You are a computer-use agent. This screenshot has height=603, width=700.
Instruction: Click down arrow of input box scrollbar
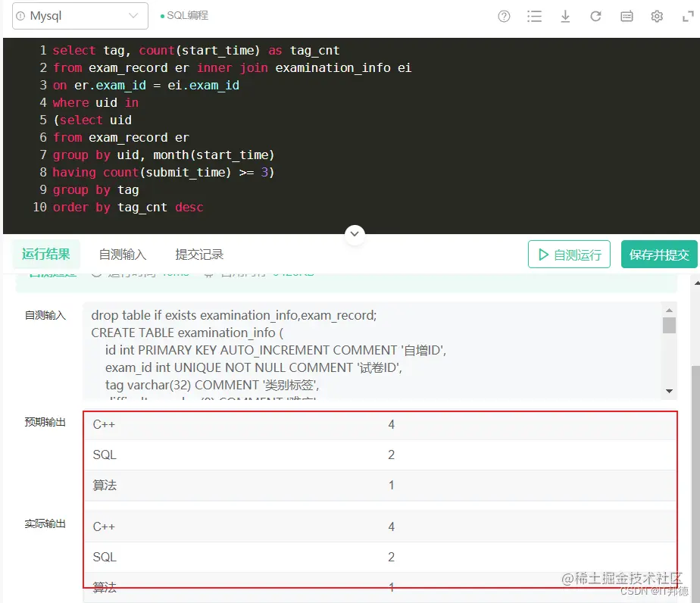pyautogui.click(x=669, y=391)
